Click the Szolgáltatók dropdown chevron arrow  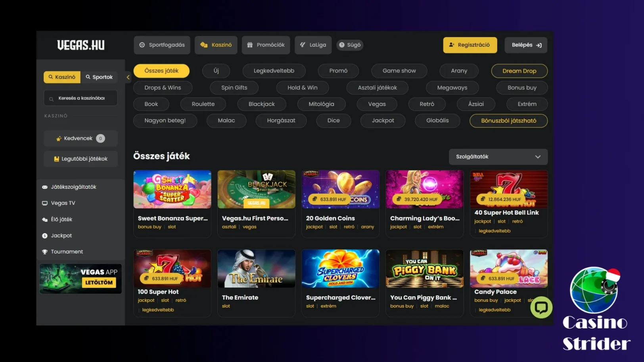[538, 157]
